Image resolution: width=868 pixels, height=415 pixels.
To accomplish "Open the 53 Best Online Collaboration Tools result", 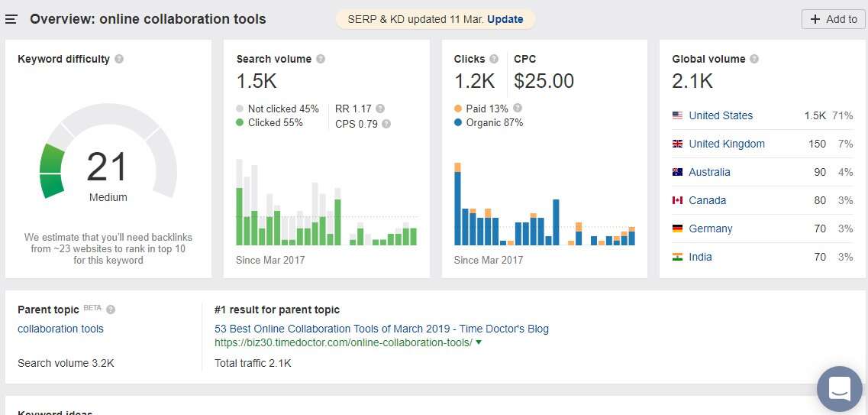I will (382, 329).
